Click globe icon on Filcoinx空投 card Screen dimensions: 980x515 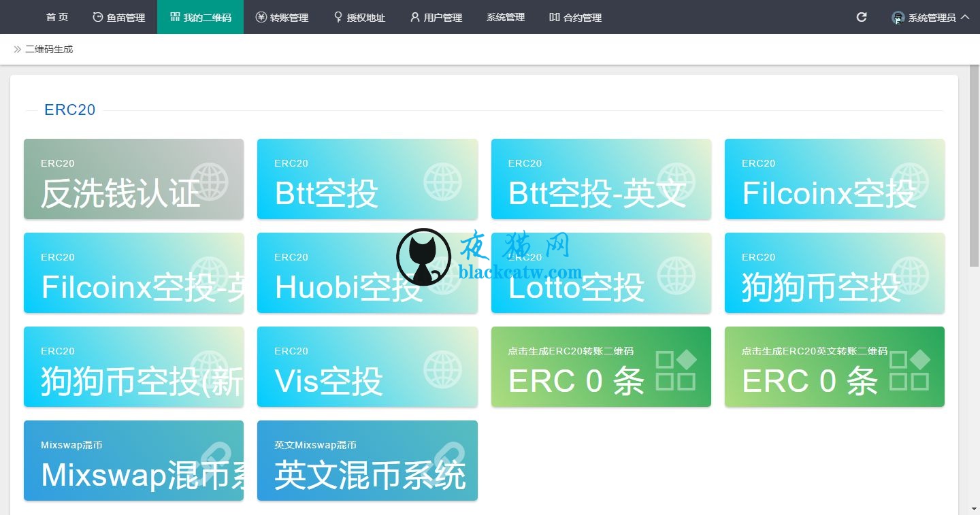click(x=910, y=182)
